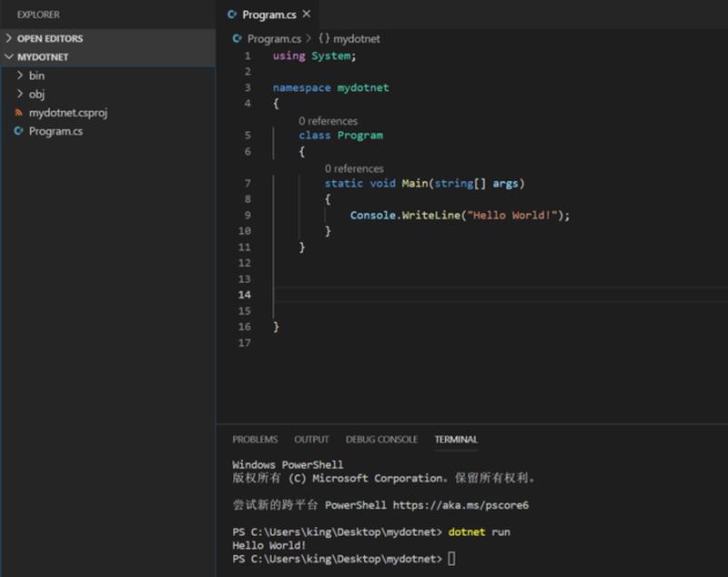Switch to the Problems panel tab
Screen dimensions: 728x577
[x=255, y=440]
